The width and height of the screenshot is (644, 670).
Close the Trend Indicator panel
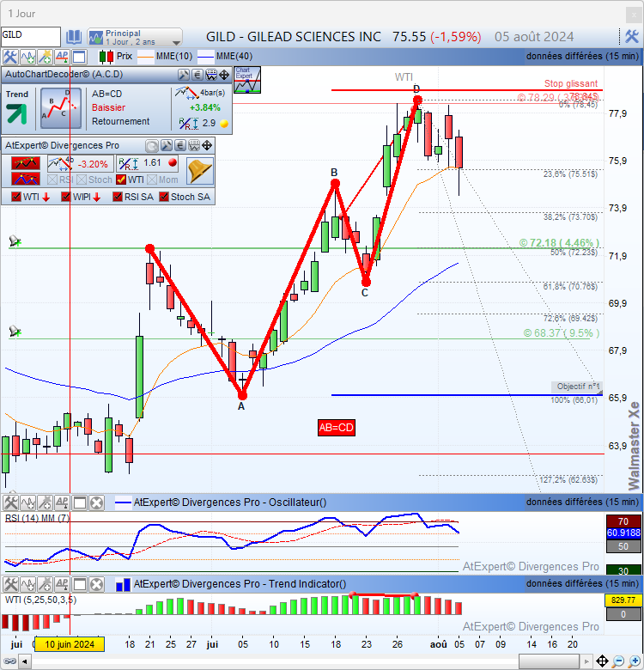click(x=96, y=585)
